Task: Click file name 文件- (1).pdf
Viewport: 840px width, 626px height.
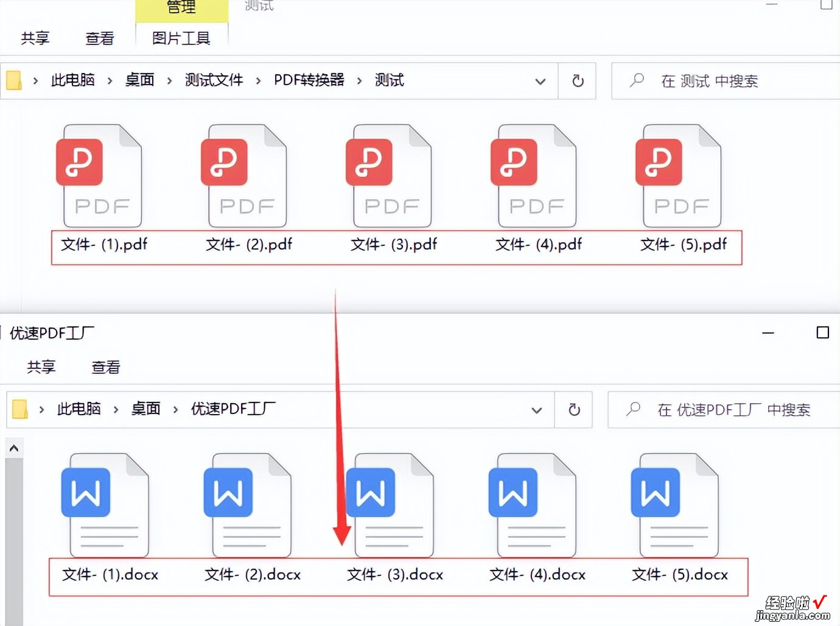Action: 104,245
